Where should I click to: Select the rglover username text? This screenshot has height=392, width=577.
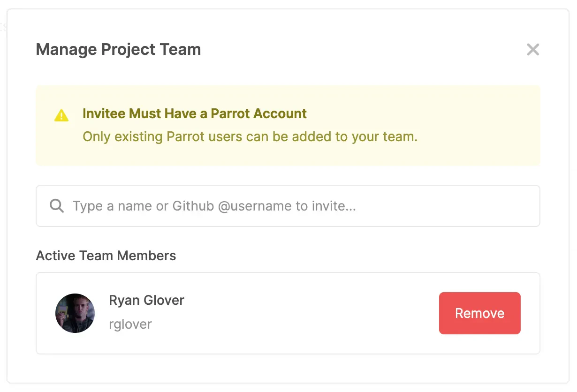coord(130,324)
